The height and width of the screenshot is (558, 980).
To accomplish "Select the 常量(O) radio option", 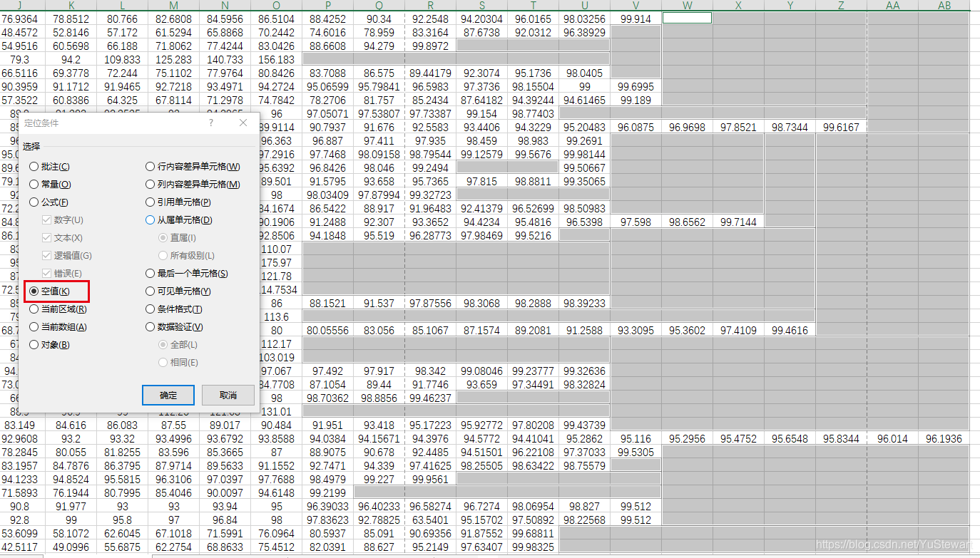I will pos(49,185).
